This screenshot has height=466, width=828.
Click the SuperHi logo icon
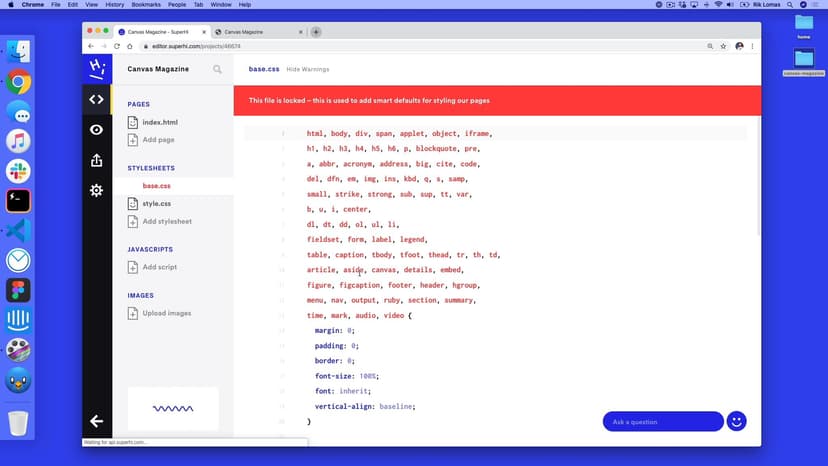[x=96, y=68]
